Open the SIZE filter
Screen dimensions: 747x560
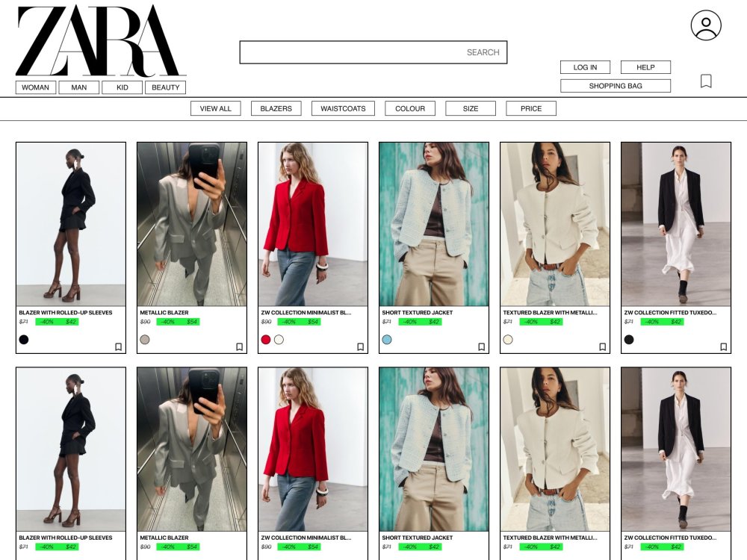(470, 108)
